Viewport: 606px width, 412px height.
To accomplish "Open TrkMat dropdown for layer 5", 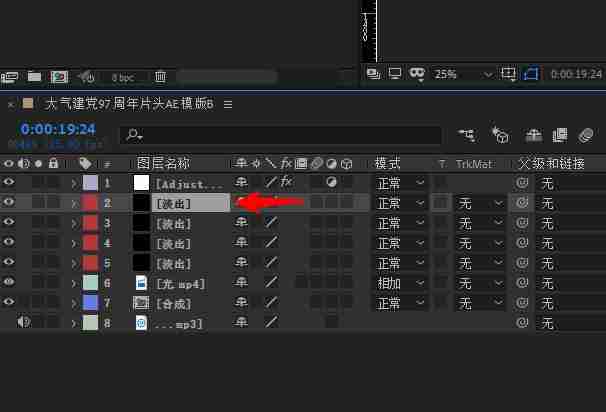I will [x=480, y=263].
